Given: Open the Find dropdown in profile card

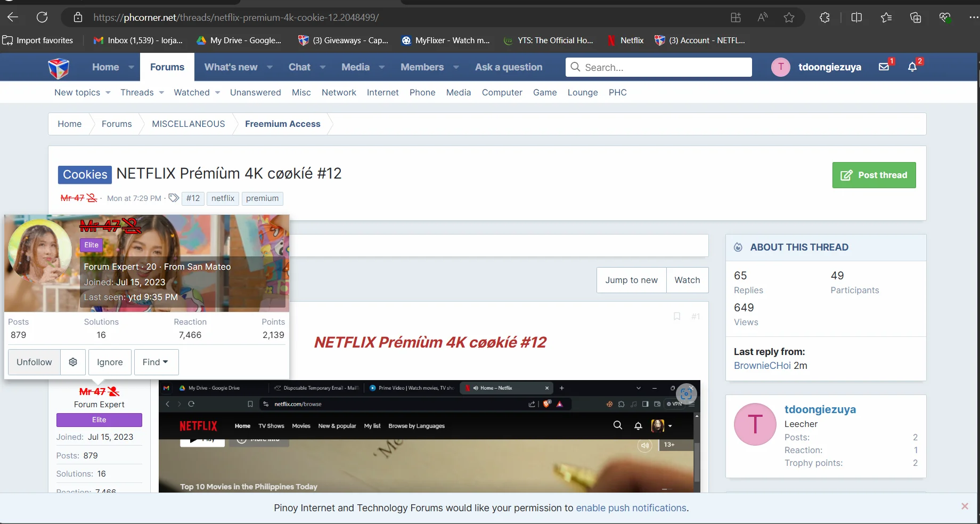Looking at the screenshot, I should coord(156,362).
